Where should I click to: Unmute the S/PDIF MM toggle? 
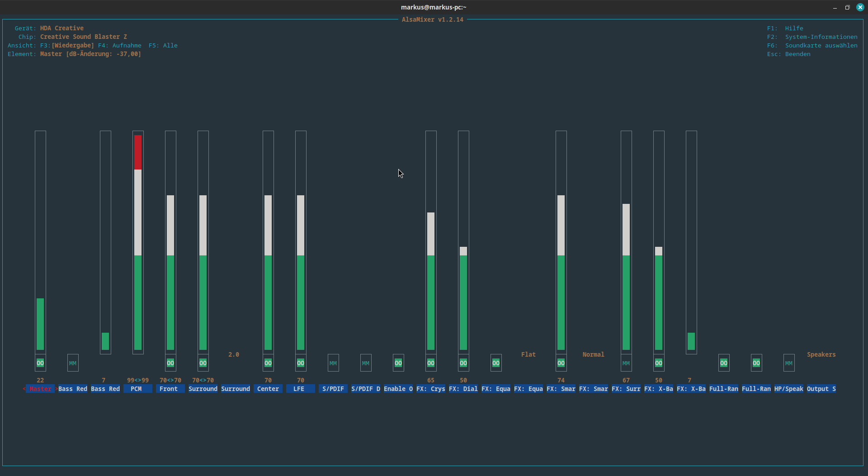click(333, 363)
